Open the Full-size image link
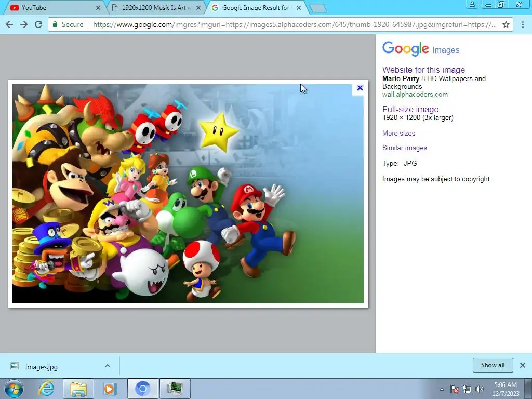 410,109
